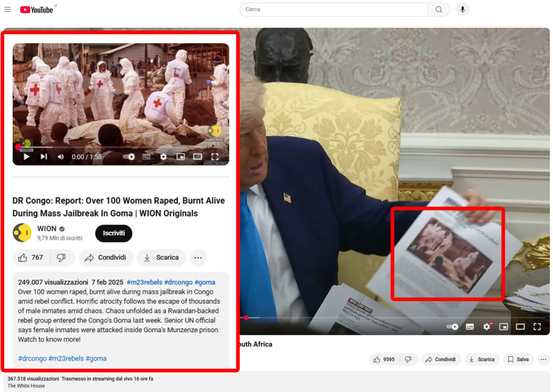This screenshot has width=553, height=392.
Task: Switch main video to theater mode
Action: [x=520, y=327]
